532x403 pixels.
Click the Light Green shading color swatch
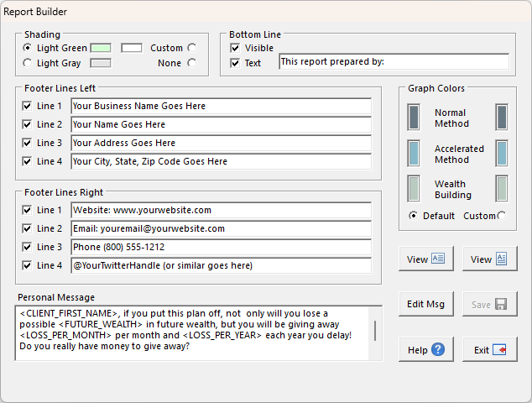pyautogui.click(x=101, y=48)
